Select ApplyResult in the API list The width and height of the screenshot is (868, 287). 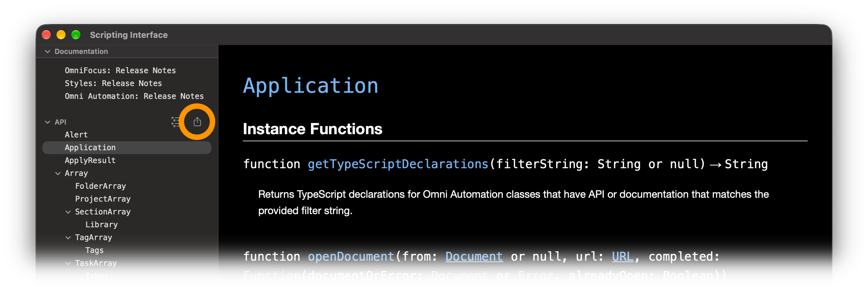(90, 160)
